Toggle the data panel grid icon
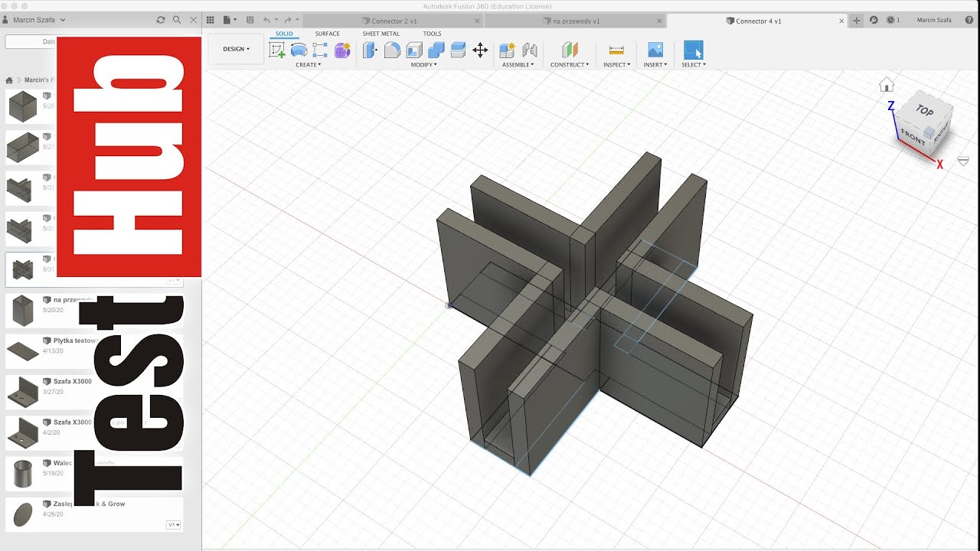This screenshot has height=551, width=980. [x=211, y=20]
